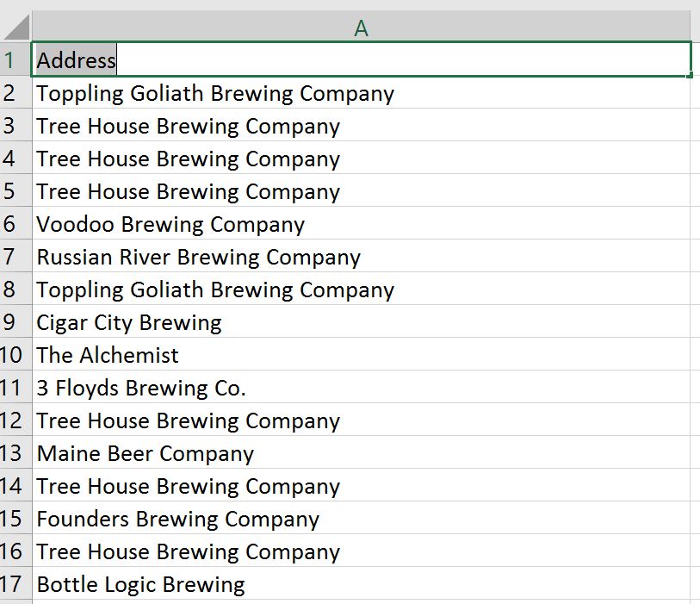This screenshot has height=604, width=700.
Task: Select The Alchemist cell
Action: tap(108, 356)
